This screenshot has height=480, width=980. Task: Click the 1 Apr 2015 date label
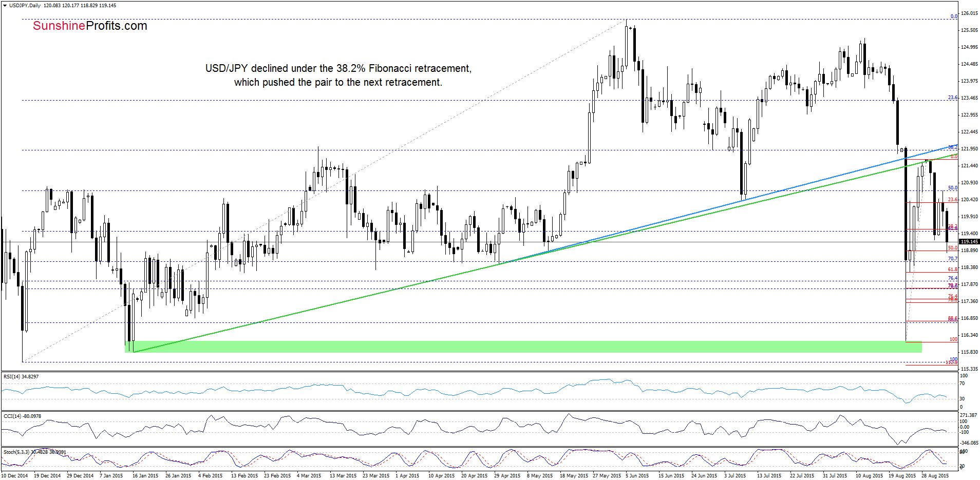point(407,476)
